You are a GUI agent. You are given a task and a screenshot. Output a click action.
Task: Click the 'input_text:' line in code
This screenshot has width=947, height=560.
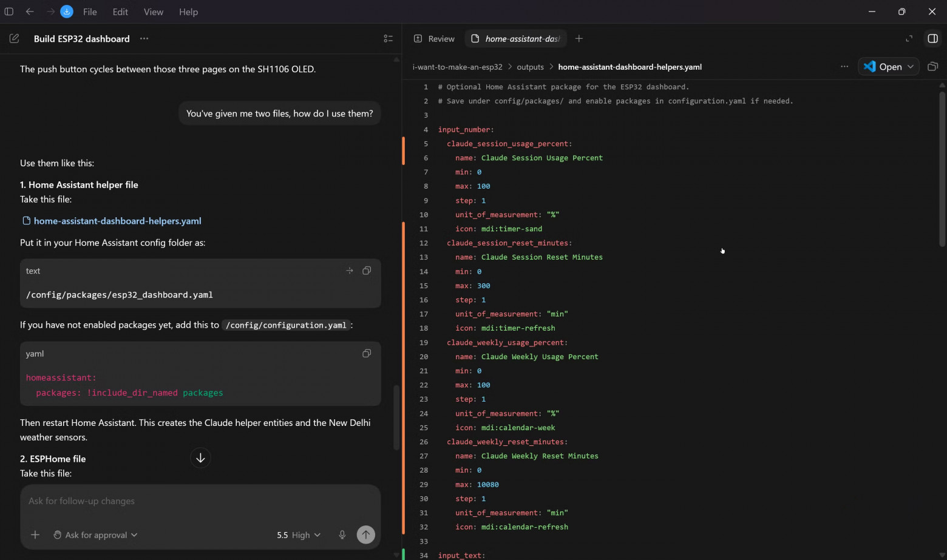(x=461, y=555)
